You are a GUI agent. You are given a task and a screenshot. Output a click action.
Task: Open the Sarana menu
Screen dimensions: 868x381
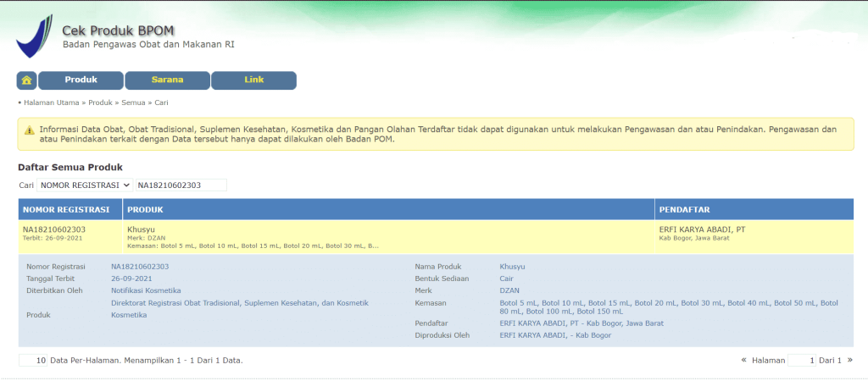coord(167,80)
